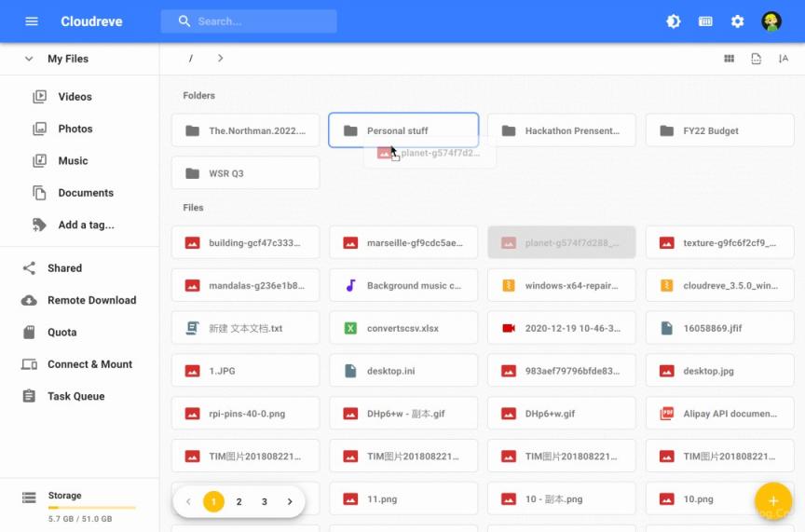Toggle dark mode theme icon

[673, 21]
